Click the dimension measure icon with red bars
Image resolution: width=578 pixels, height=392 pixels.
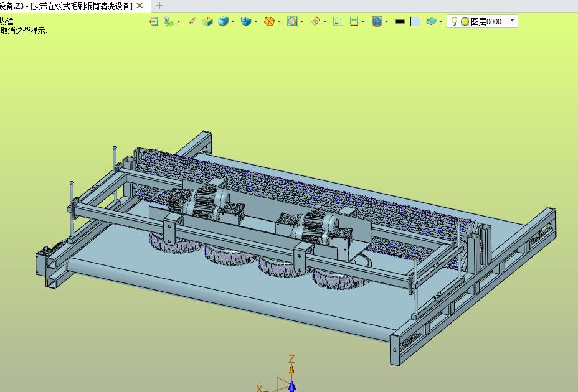[x=354, y=22]
